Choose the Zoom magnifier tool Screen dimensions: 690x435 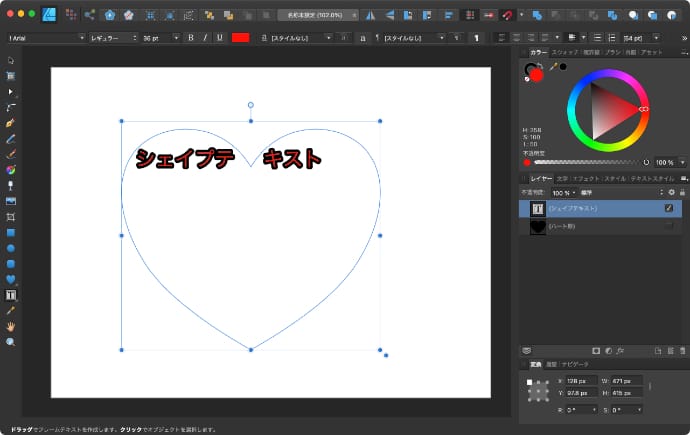pyautogui.click(x=11, y=342)
